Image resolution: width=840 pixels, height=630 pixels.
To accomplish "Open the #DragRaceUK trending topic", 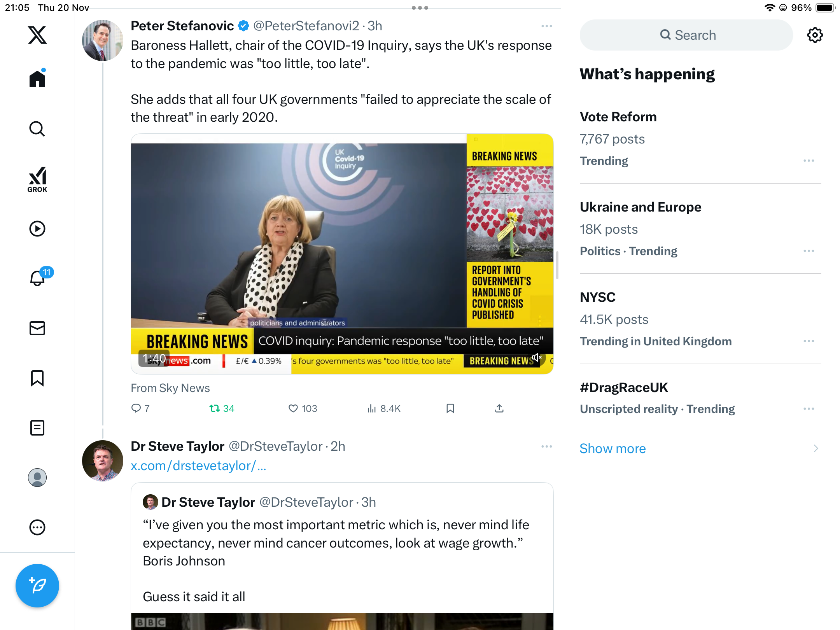I will 624,388.
